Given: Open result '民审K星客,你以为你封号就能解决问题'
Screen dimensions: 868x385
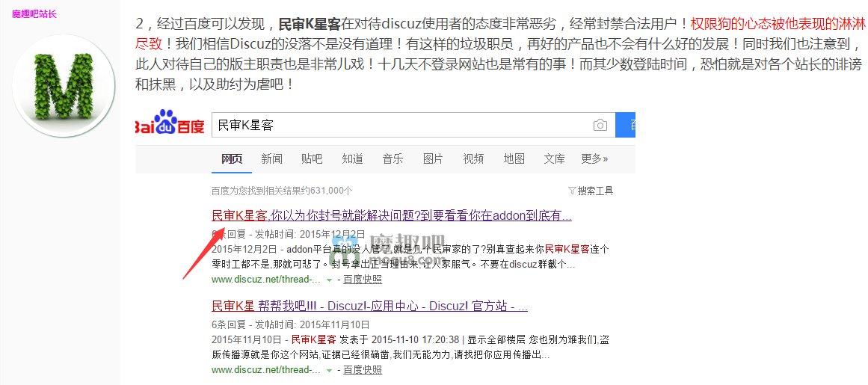Looking at the screenshot, I should click(391, 216).
